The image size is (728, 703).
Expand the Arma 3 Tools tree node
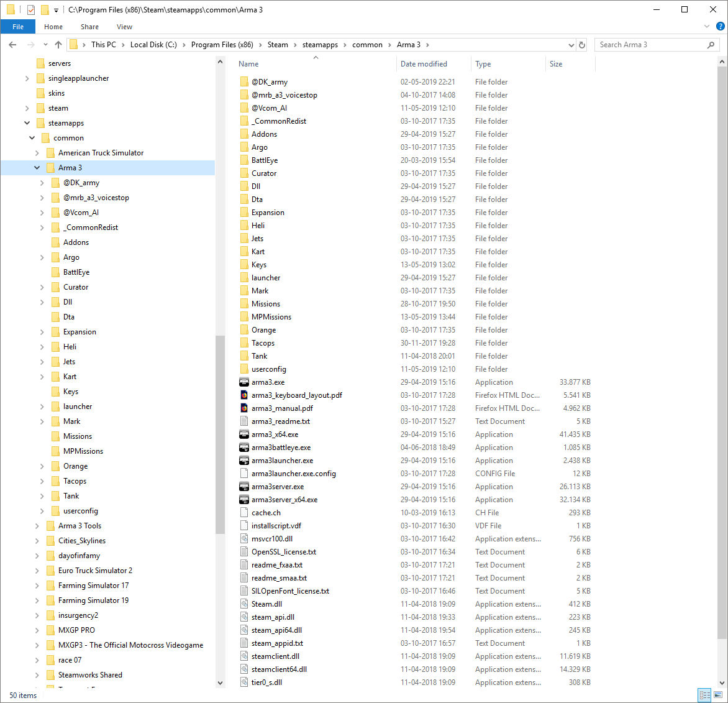click(37, 526)
